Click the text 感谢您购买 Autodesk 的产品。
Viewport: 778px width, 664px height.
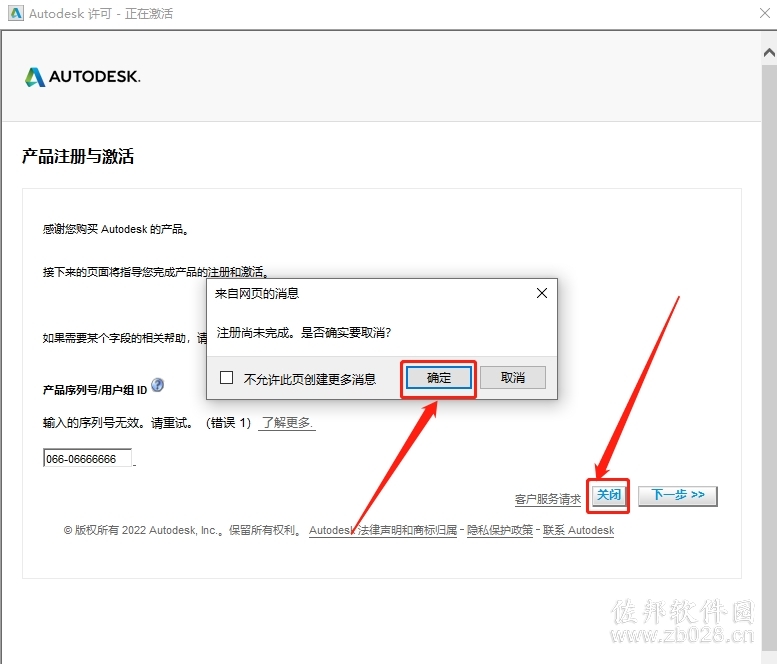coord(116,229)
